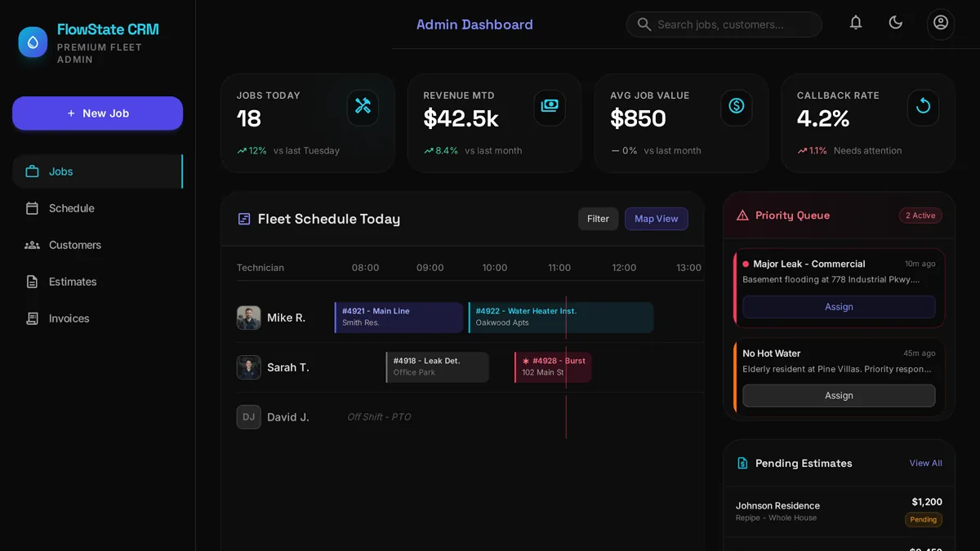Open Jobs in the sidebar
This screenshot has width=980, height=551.
(x=97, y=171)
